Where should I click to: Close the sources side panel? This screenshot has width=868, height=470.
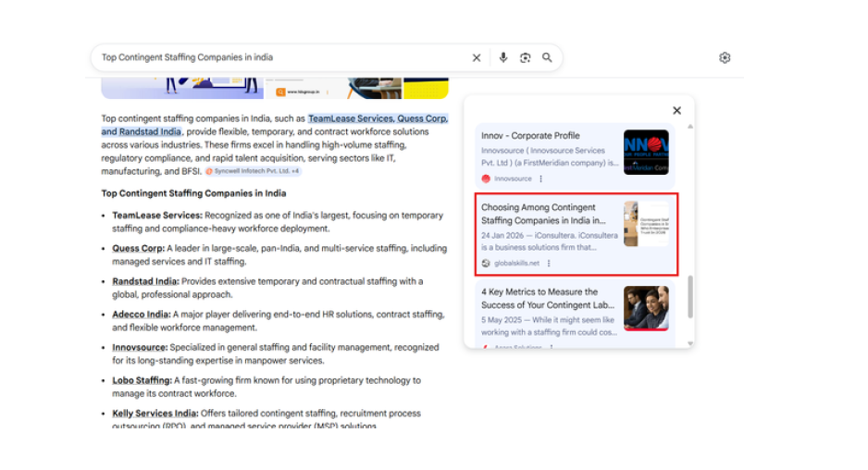[x=676, y=110]
